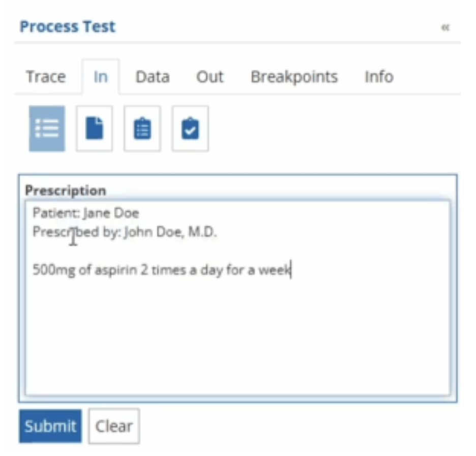Click the Prescription field label
The width and height of the screenshot is (476, 456).
click(x=66, y=191)
